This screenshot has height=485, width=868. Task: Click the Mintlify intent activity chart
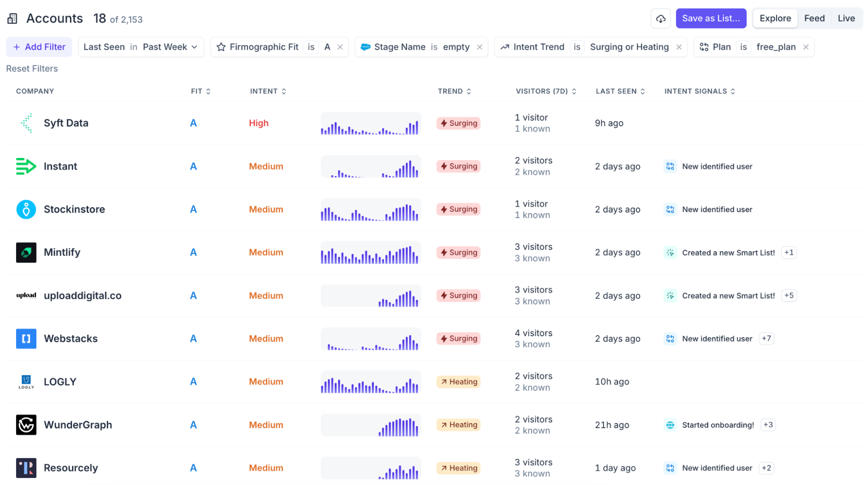point(370,252)
